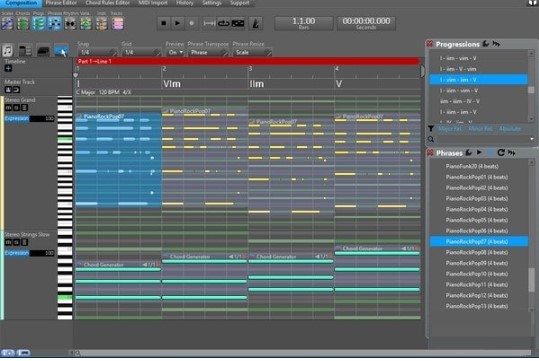Screen dimensions: 539x361
Task: Open the Preview On dropdown
Action: [x=176, y=52]
